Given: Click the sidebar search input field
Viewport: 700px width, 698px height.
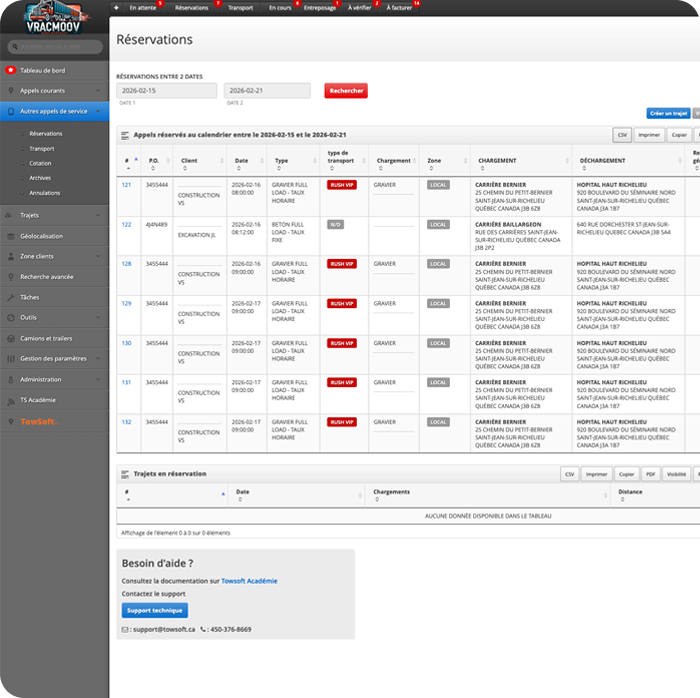Looking at the screenshot, I should (55, 46).
